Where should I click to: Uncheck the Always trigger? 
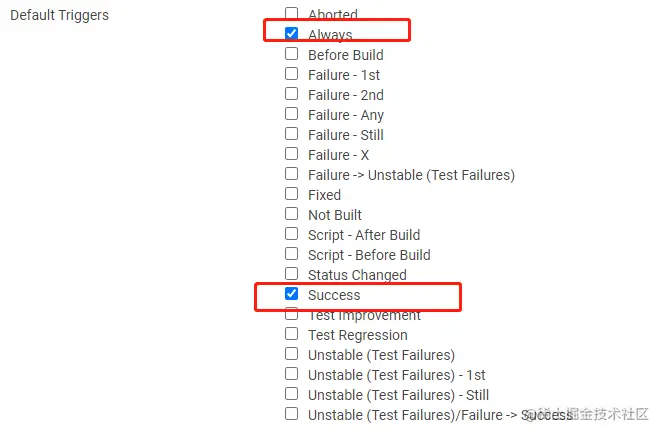pyautogui.click(x=291, y=34)
